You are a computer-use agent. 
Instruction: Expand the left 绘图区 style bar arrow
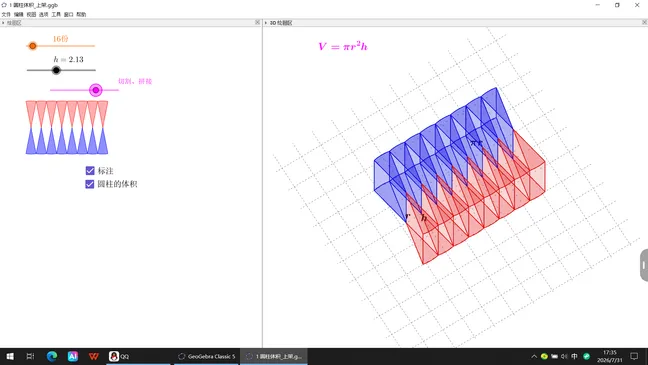pos(3,23)
